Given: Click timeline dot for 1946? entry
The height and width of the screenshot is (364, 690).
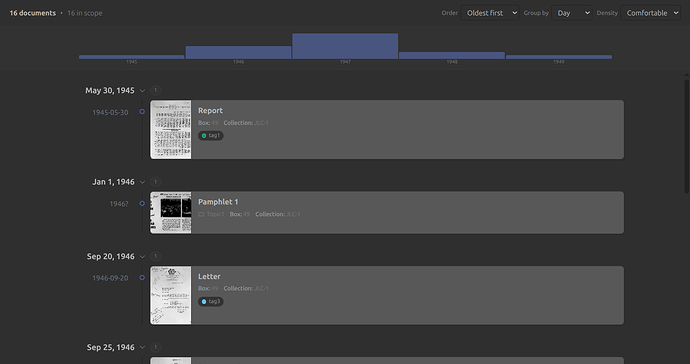Looking at the screenshot, I should point(142,203).
